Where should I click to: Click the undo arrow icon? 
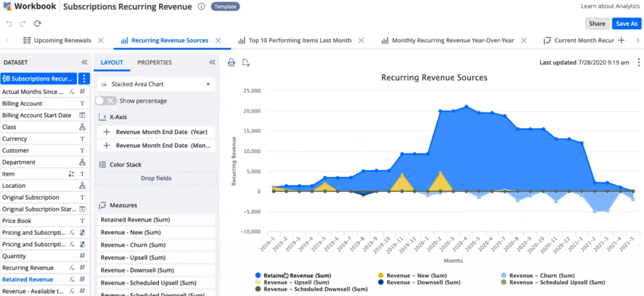[x=9, y=23]
